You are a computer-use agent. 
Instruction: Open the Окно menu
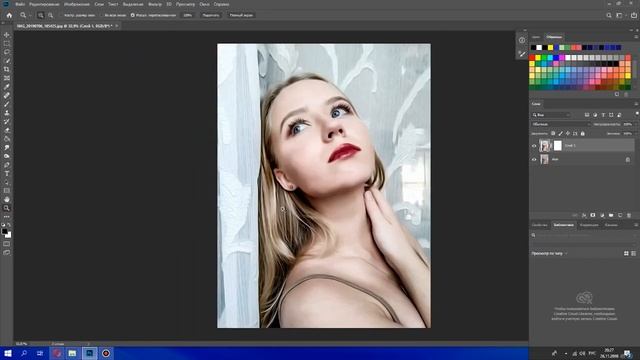coord(204,4)
